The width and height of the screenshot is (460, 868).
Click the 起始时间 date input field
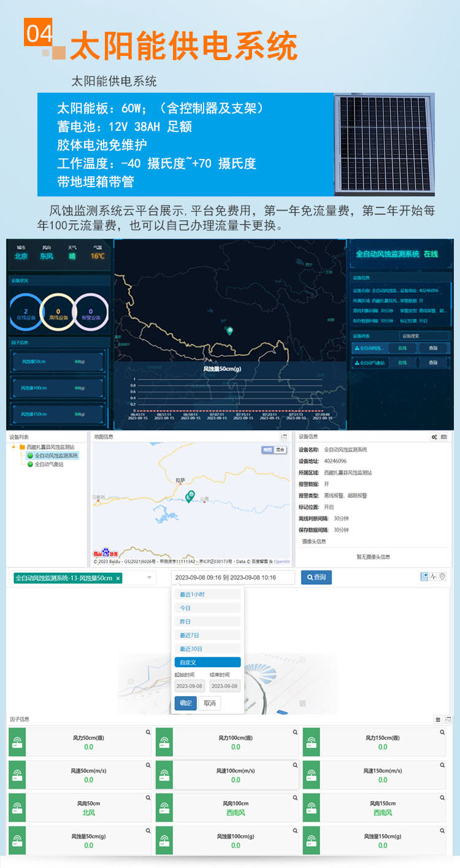tap(190, 686)
